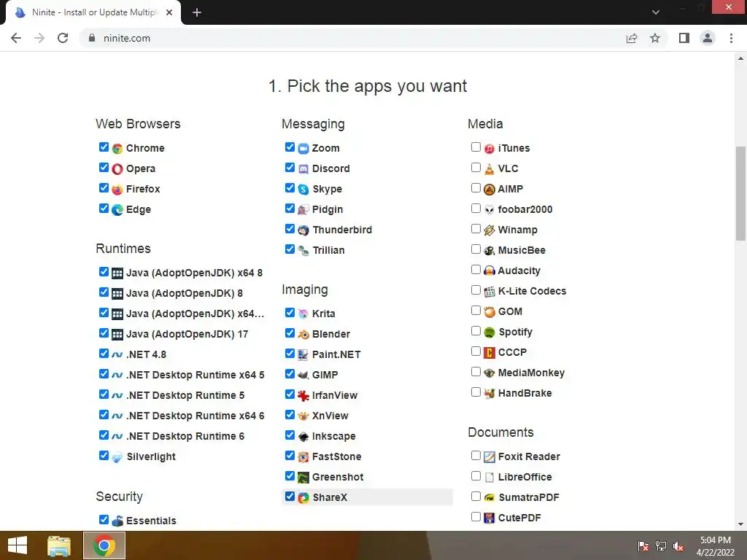The height and width of the screenshot is (560, 747).
Task: Click the MusicBee label
Action: (522, 251)
